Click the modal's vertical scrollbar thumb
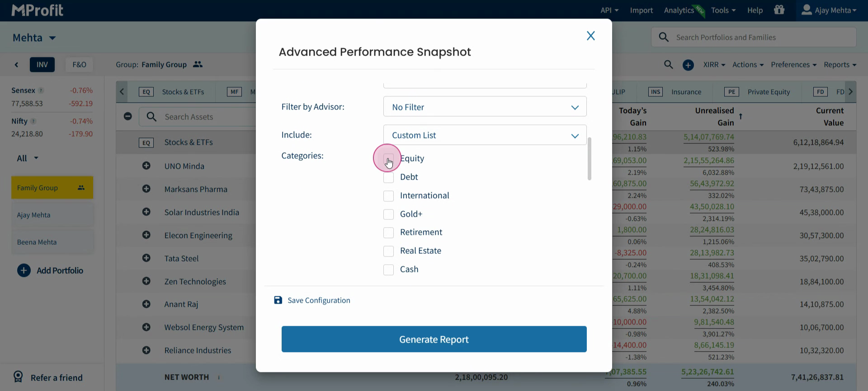868x391 pixels. [x=589, y=158]
